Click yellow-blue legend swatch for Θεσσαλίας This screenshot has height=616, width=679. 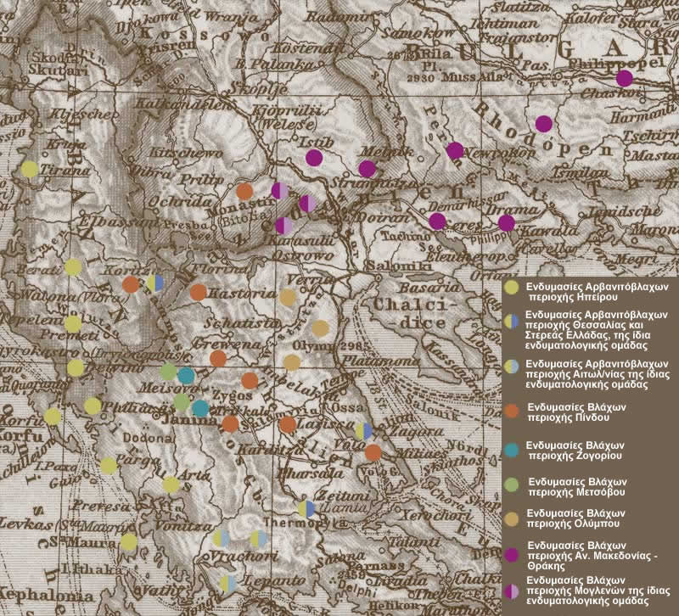(x=512, y=322)
